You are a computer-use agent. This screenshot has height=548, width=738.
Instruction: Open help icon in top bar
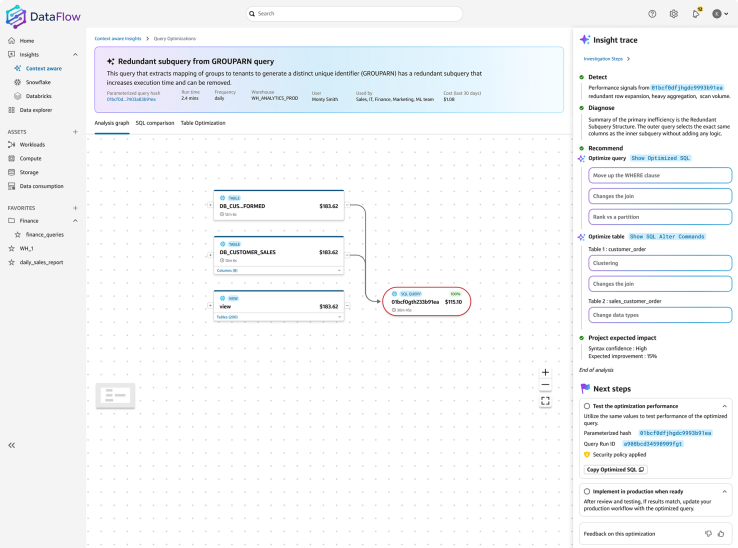point(652,14)
